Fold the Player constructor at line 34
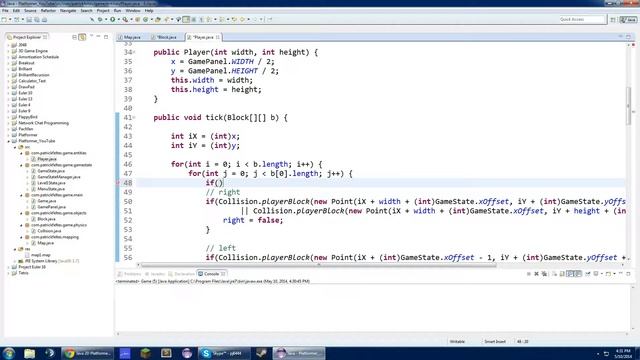Viewport: 640px width, 360px height. pos(135,52)
